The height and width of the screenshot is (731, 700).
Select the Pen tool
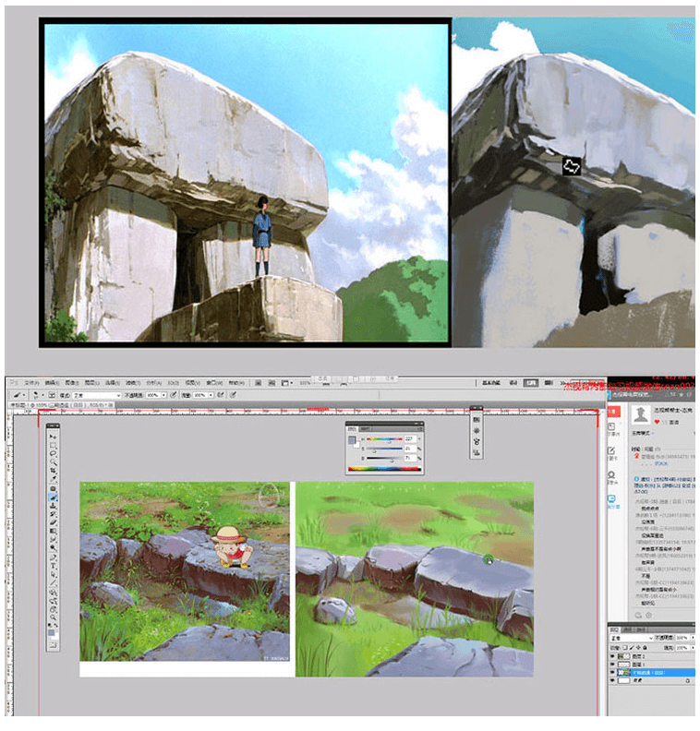click(54, 557)
